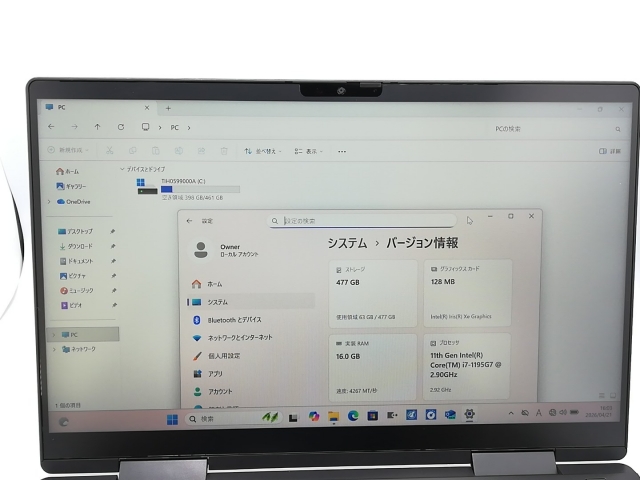Click the 設定の検索 search field
The image size is (640, 480).
coord(362,221)
